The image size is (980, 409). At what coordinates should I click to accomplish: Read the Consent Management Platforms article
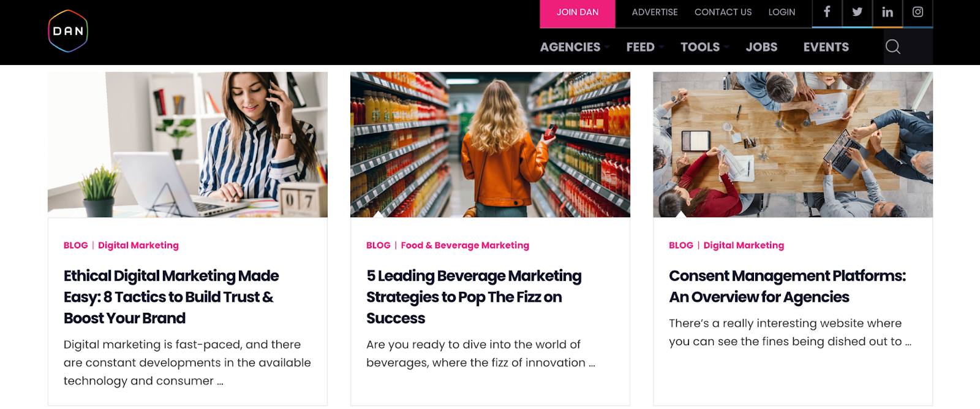point(787,286)
